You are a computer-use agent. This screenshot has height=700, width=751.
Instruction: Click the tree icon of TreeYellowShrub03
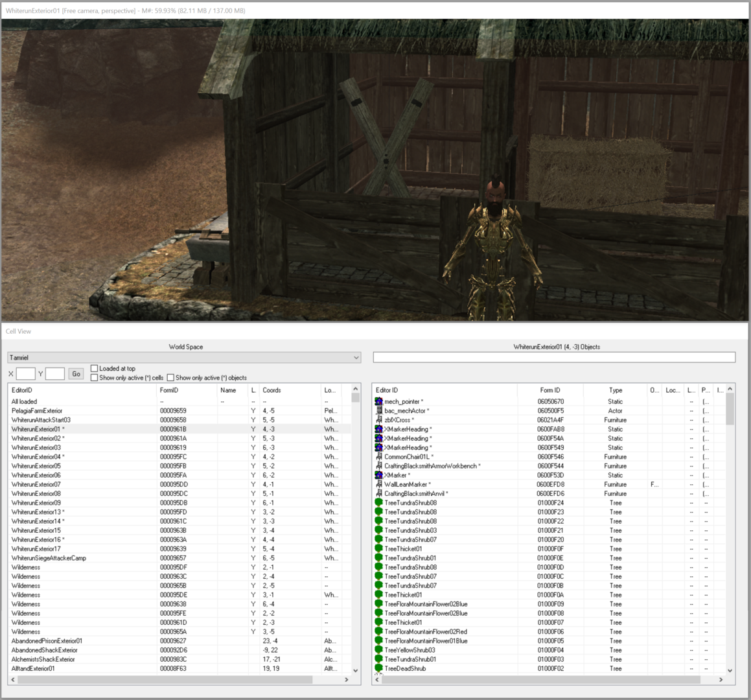(x=378, y=650)
